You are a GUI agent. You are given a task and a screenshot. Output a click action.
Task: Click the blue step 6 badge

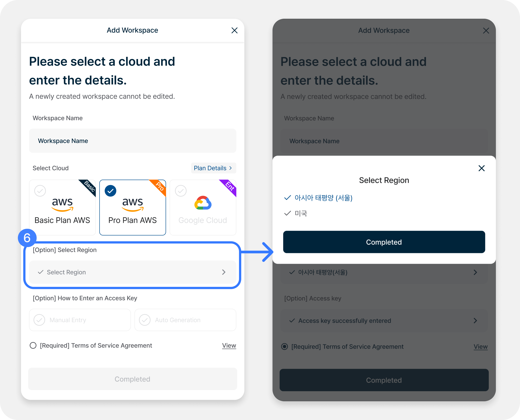tap(27, 238)
